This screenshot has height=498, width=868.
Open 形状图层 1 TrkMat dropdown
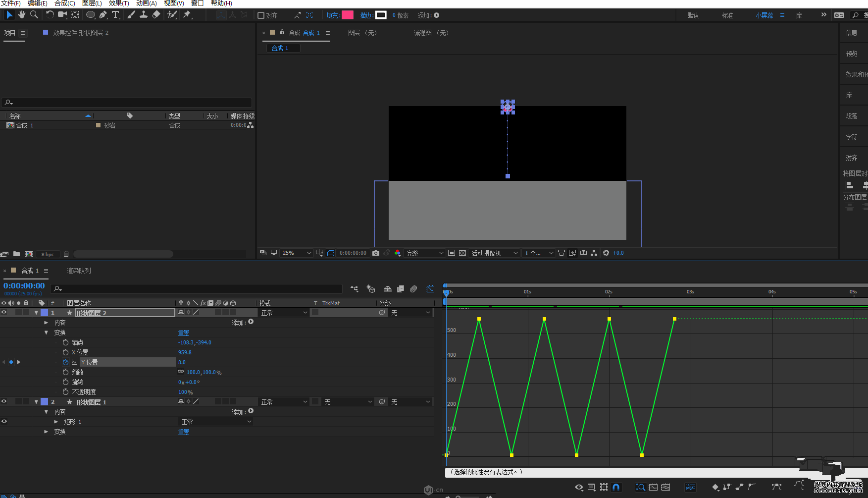[348, 402]
